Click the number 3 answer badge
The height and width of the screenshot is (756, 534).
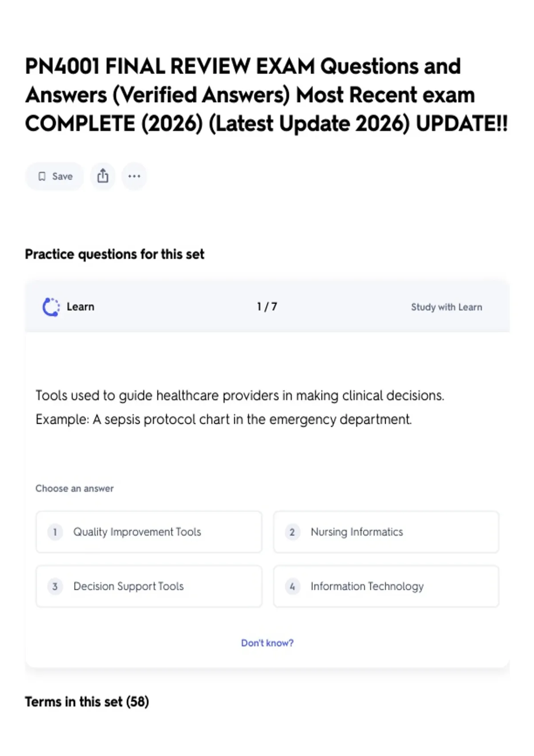pyautogui.click(x=55, y=586)
